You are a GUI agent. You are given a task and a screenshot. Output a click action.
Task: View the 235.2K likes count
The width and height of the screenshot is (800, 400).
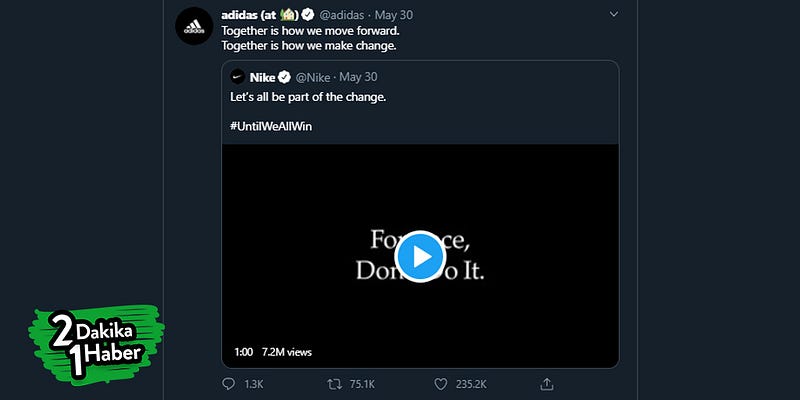point(471,384)
